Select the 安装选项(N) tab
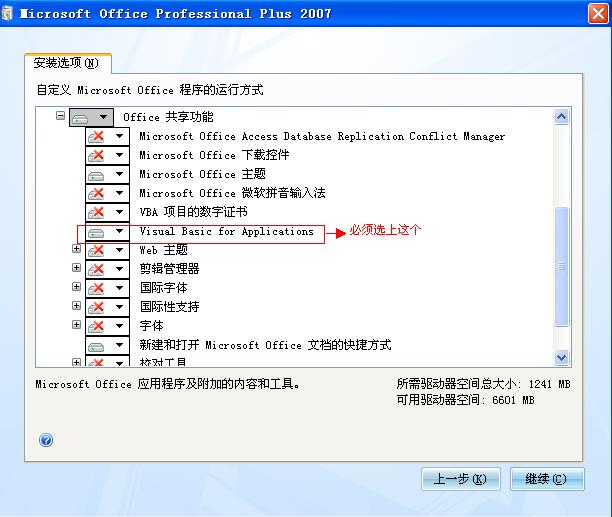Viewport: 612px width, 517px height. pos(68,63)
